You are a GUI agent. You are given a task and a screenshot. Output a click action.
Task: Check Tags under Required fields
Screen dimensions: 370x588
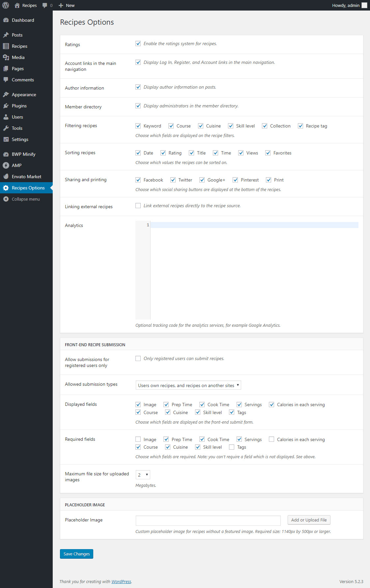coord(232,447)
